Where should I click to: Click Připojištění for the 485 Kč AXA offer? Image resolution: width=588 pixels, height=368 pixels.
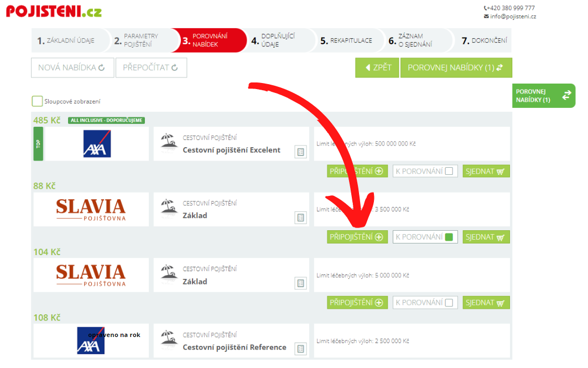pyautogui.click(x=357, y=171)
